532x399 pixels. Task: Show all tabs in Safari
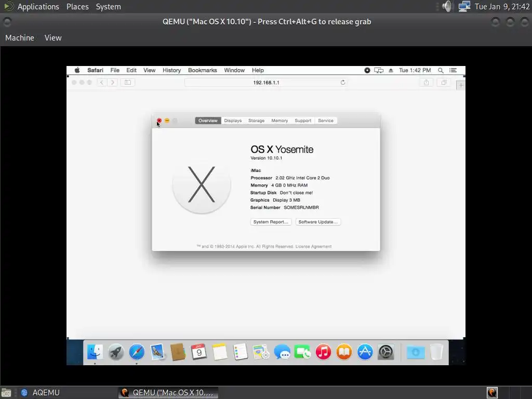tap(444, 83)
